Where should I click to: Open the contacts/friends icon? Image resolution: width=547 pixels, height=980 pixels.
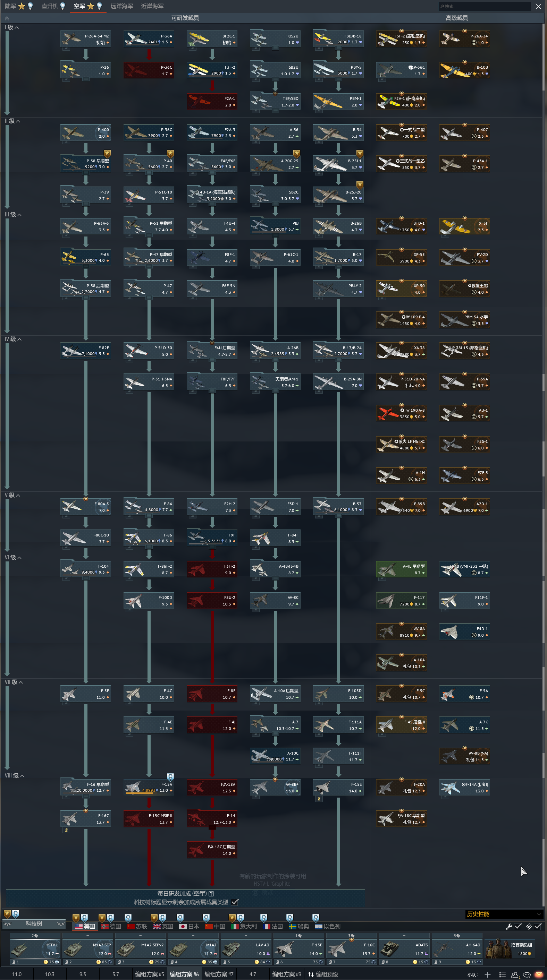[x=515, y=974]
